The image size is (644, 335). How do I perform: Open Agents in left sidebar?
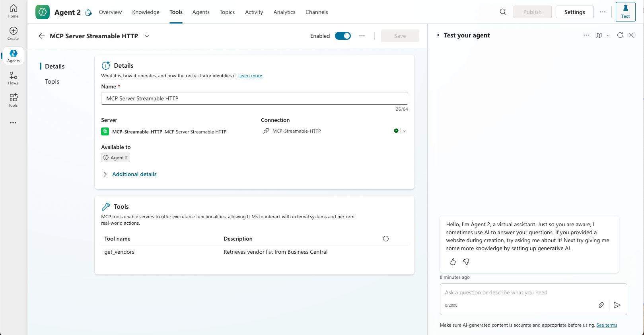point(13,56)
